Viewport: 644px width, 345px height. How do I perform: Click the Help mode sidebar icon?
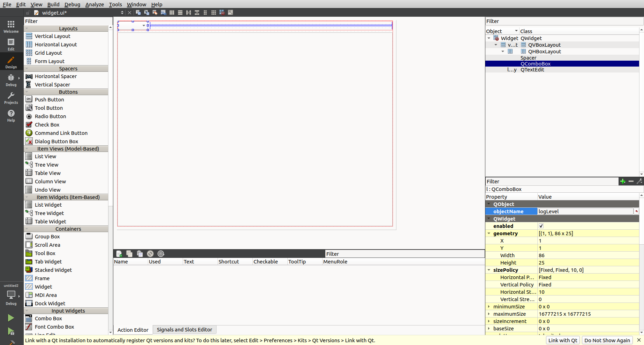(11, 116)
